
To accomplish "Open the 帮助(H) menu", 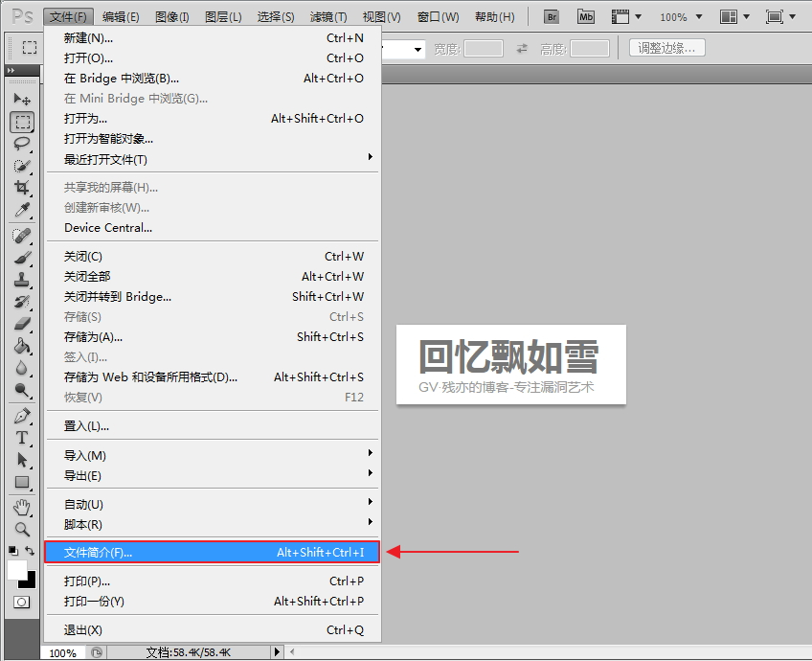I will [494, 17].
